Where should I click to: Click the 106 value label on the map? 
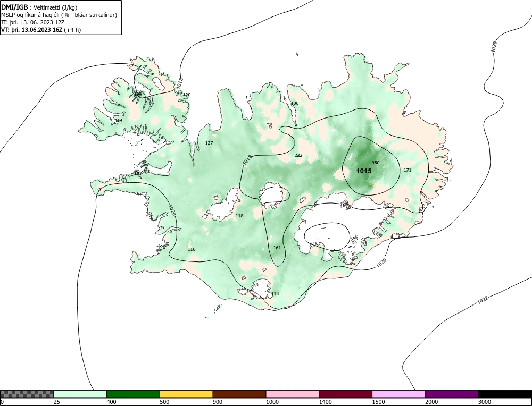(x=295, y=103)
